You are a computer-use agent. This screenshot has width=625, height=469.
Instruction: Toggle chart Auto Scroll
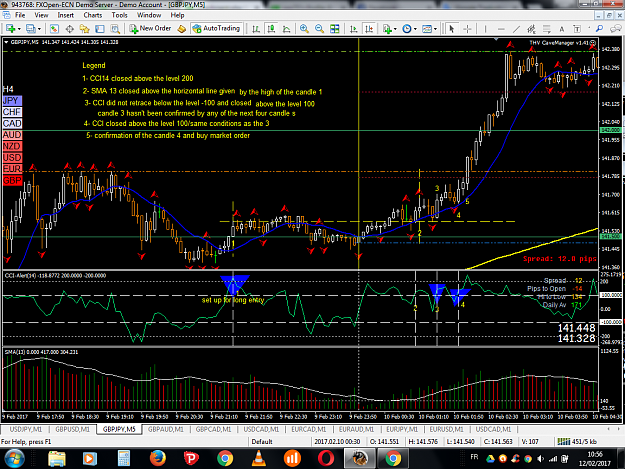point(353,29)
